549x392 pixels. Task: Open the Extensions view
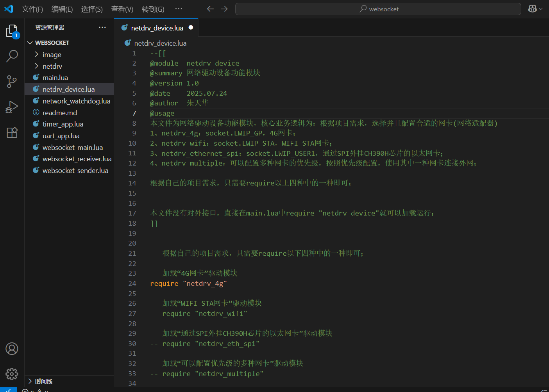pos(12,132)
